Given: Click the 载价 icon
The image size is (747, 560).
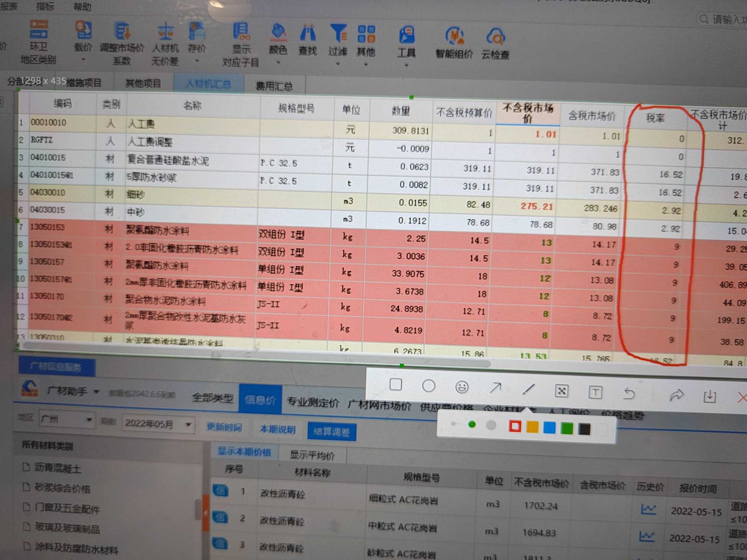Looking at the screenshot, I should pos(83,30).
